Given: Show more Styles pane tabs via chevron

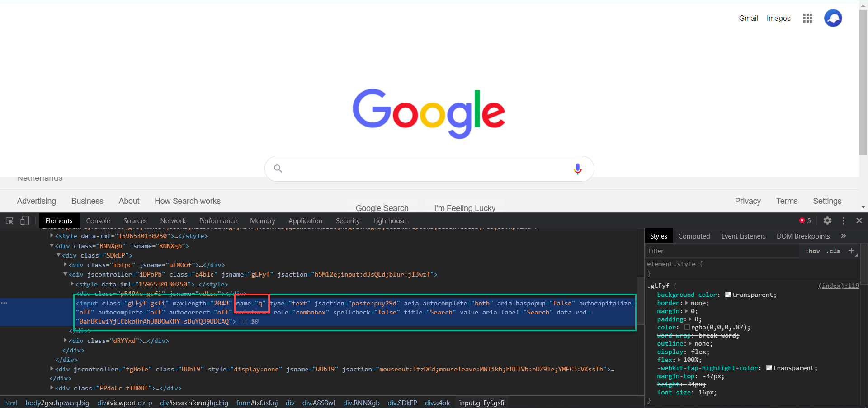Looking at the screenshot, I should [843, 236].
